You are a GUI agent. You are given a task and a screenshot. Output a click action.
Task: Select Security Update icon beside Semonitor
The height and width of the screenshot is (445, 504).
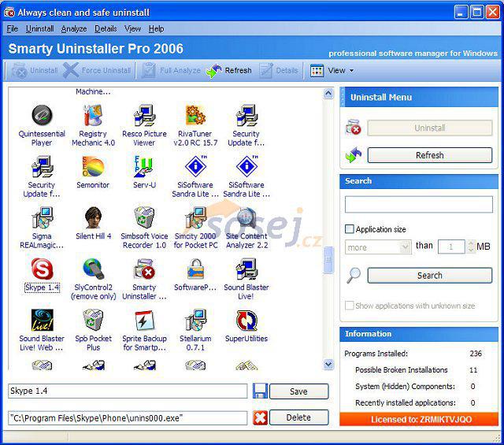pyautogui.click(x=42, y=166)
